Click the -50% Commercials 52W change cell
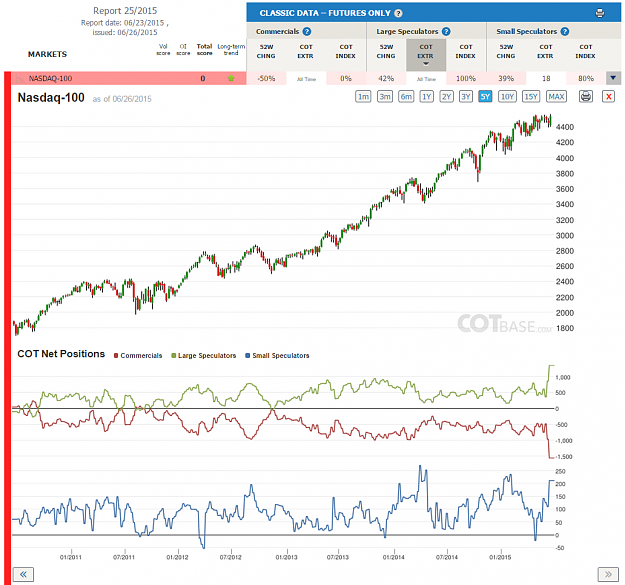 point(266,79)
